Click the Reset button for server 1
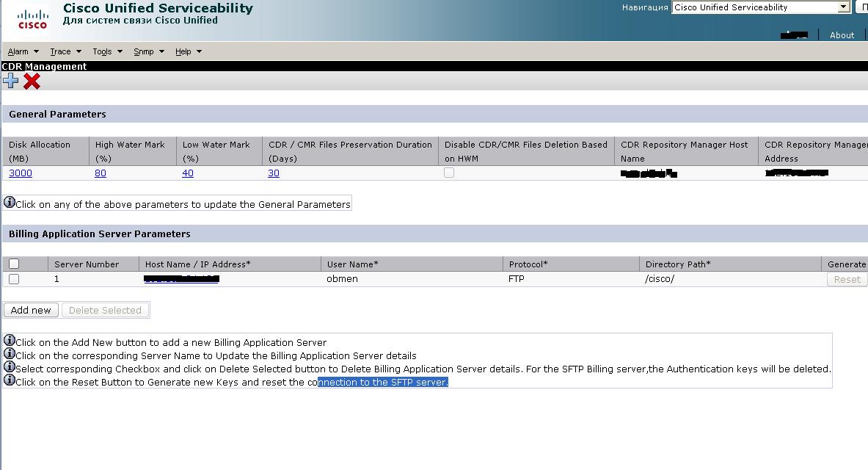The image size is (868, 470). coord(847,279)
